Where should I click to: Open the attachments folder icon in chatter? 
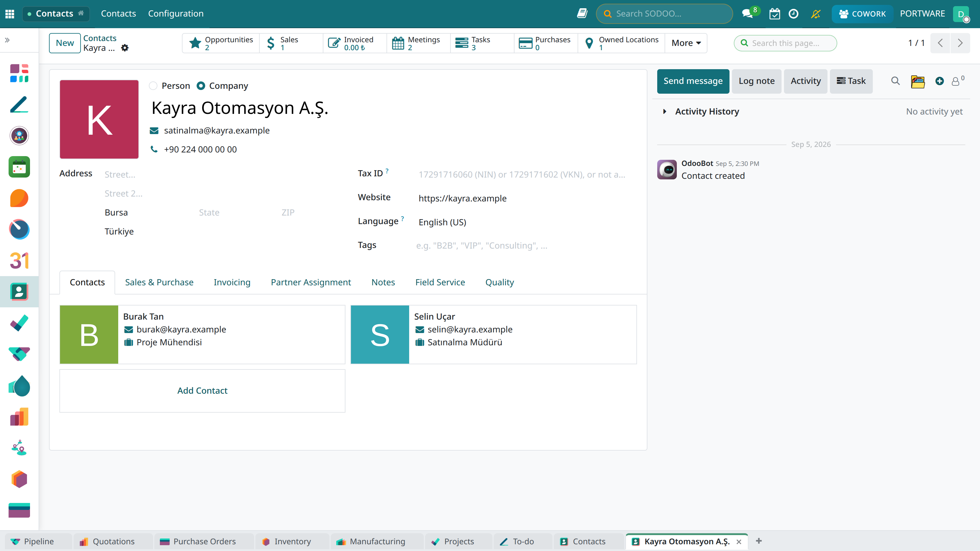point(918,81)
